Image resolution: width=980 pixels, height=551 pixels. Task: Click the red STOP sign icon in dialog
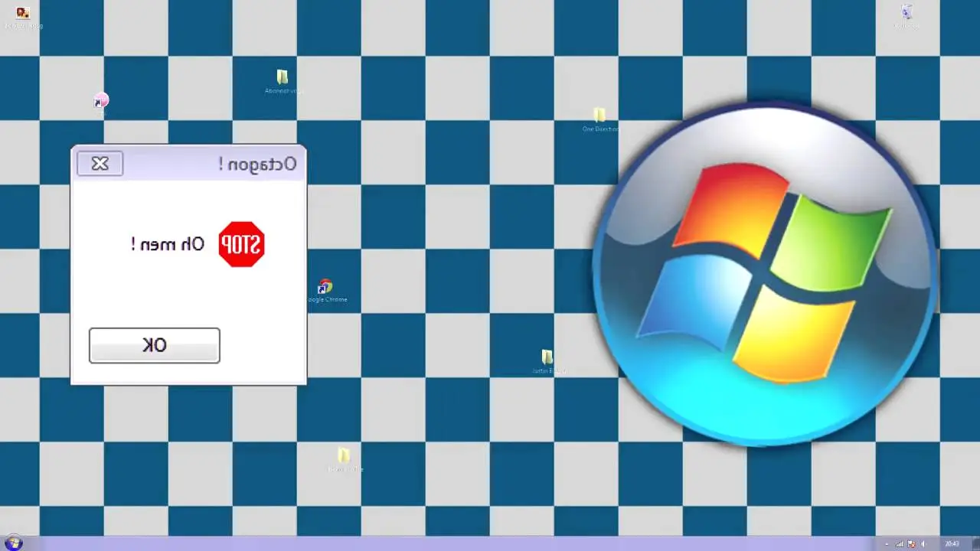[241, 245]
